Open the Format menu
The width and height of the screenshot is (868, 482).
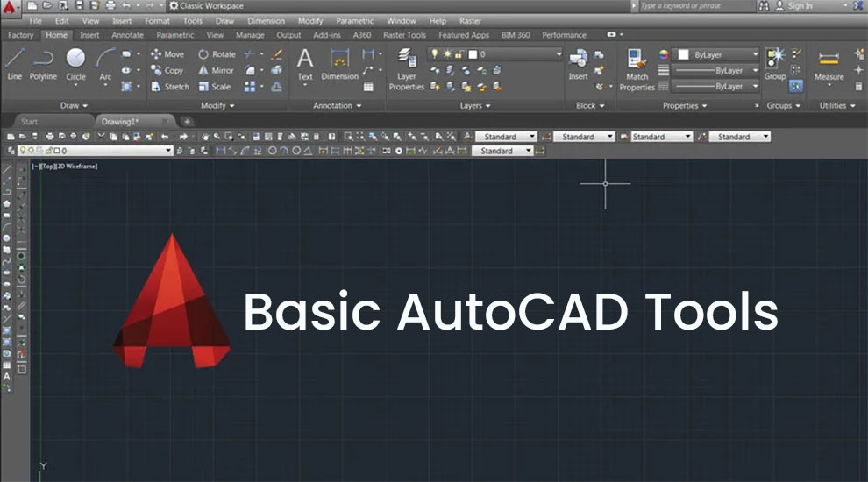click(x=157, y=20)
